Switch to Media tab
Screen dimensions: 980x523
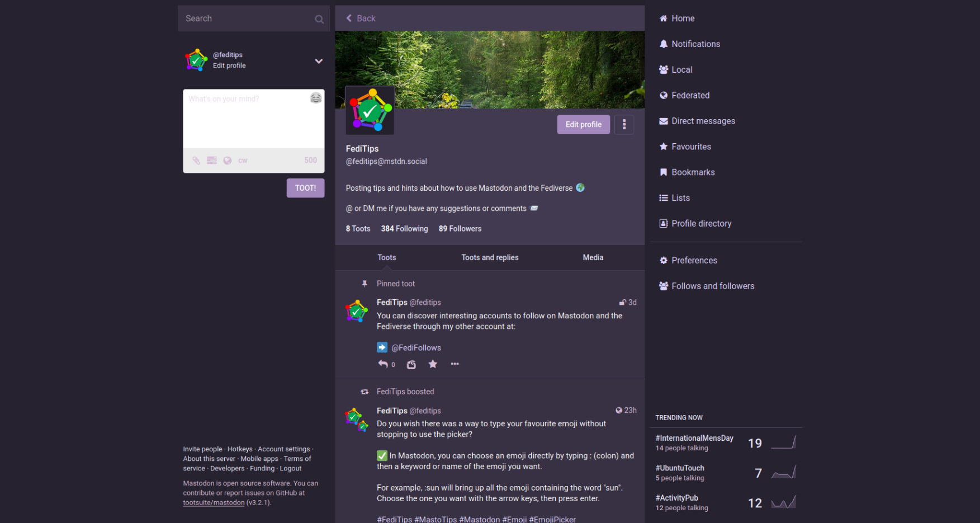click(x=593, y=258)
